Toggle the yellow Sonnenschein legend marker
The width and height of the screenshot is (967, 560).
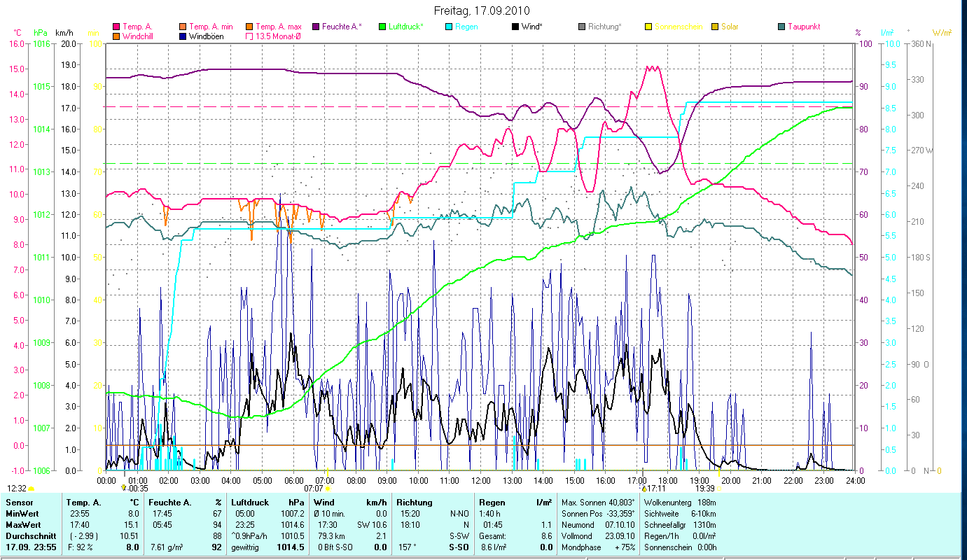pyautogui.click(x=648, y=27)
